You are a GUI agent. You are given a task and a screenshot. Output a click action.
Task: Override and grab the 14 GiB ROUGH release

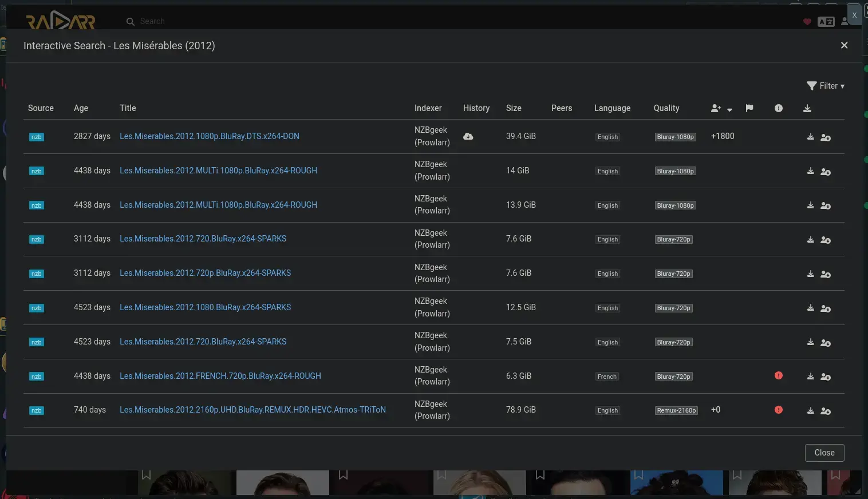click(x=826, y=172)
